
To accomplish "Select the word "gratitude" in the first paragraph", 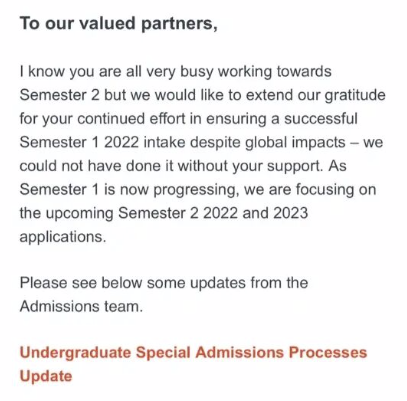I will (355, 95).
